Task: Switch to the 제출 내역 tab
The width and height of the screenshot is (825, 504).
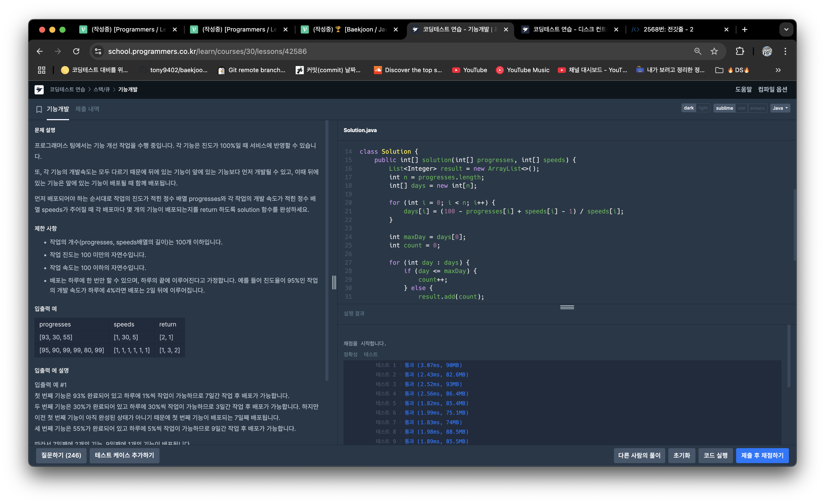Action: (87, 109)
